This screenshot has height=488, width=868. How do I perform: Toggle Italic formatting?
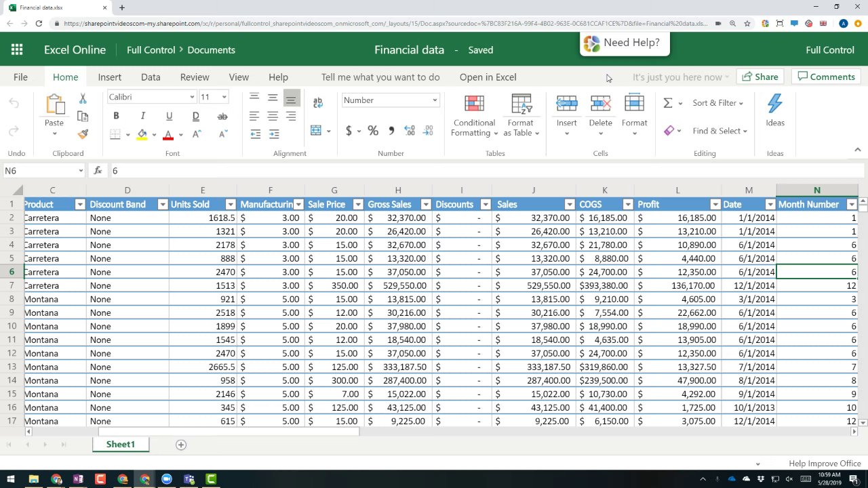tap(142, 116)
